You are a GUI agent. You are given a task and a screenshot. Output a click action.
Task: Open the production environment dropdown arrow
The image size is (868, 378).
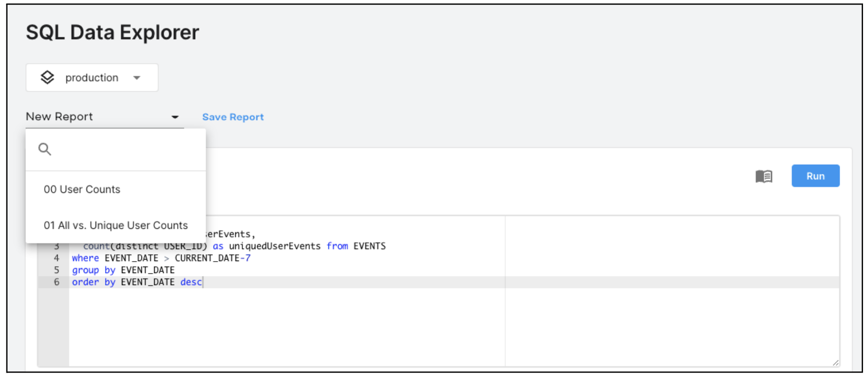pyautogui.click(x=137, y=78)
